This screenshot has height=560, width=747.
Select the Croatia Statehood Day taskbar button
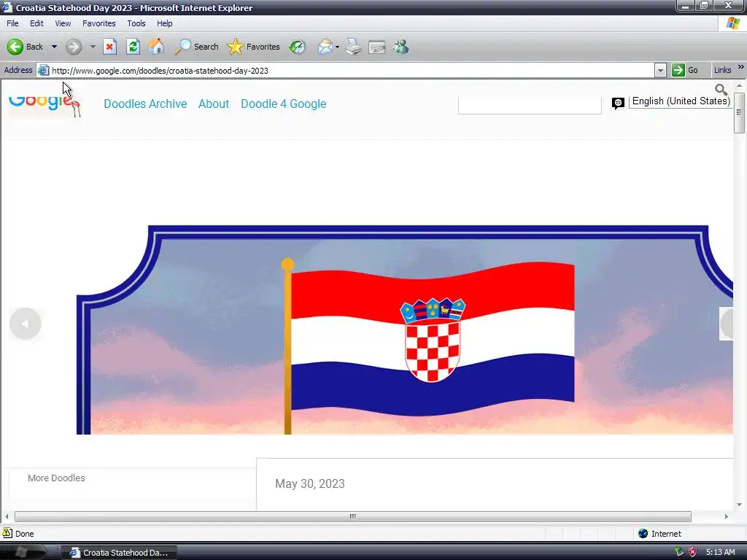pos(119,553)
